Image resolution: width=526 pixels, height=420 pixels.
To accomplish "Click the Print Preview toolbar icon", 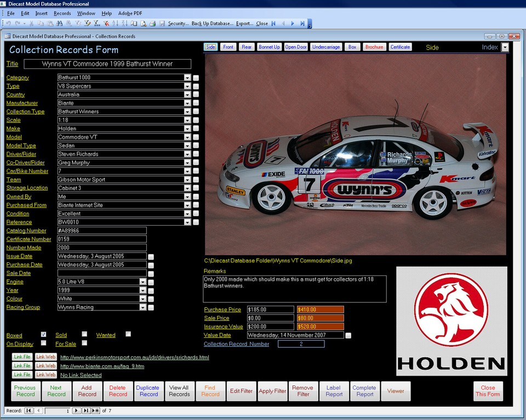I will point(143,24).
